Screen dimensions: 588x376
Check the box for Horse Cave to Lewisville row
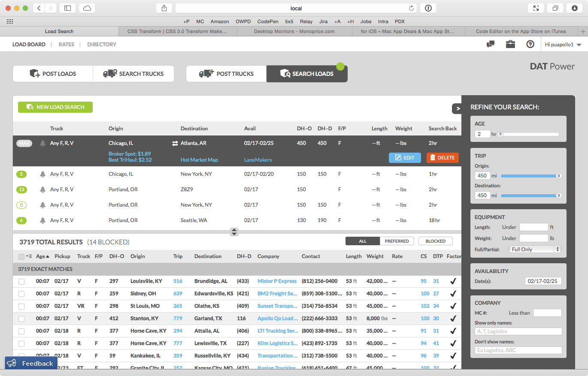pos(21,344)
